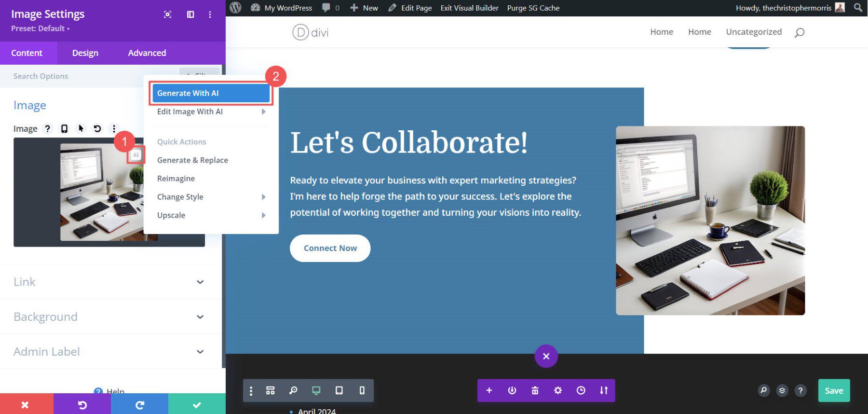Click the power icon in purple page toolbar

(512, 390)
